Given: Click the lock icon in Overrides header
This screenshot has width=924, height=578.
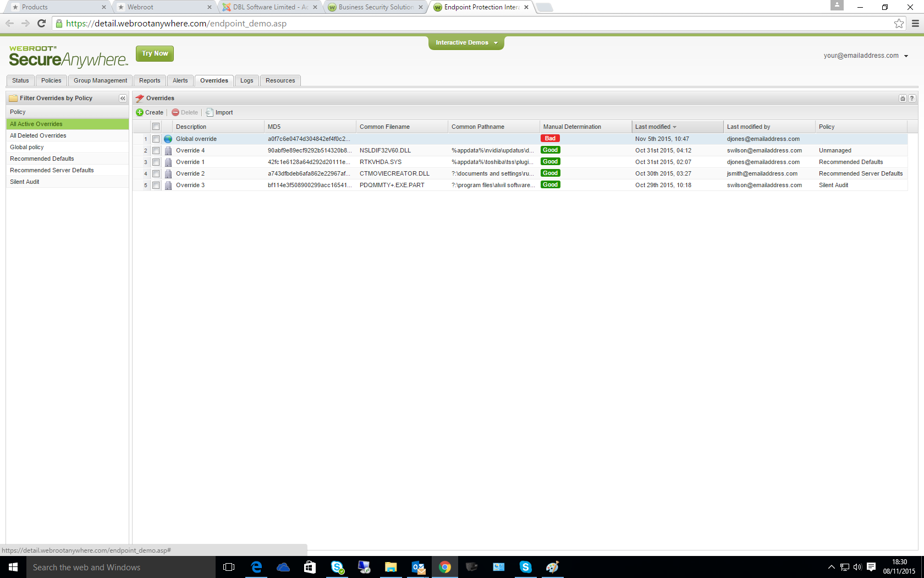Looking at the screenshot, I should coord(903,98).
